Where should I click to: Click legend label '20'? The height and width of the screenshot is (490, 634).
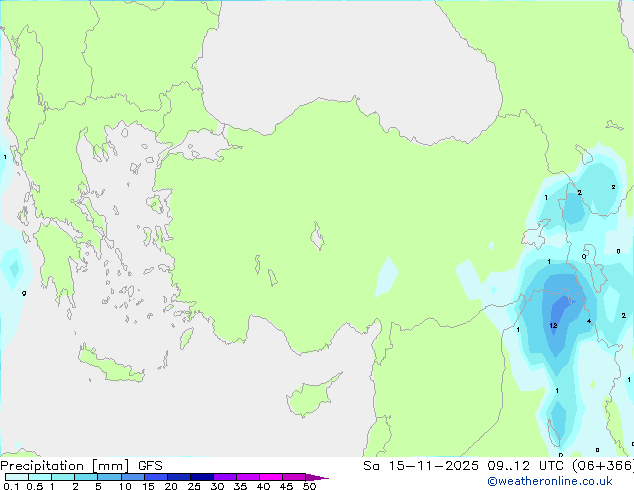(x=171, y=486)
